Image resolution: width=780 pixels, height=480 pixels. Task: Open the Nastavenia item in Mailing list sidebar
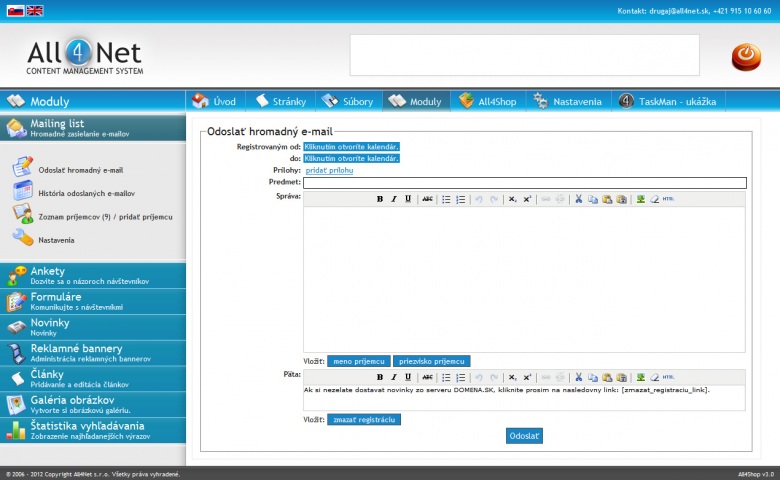click(58, 238)
